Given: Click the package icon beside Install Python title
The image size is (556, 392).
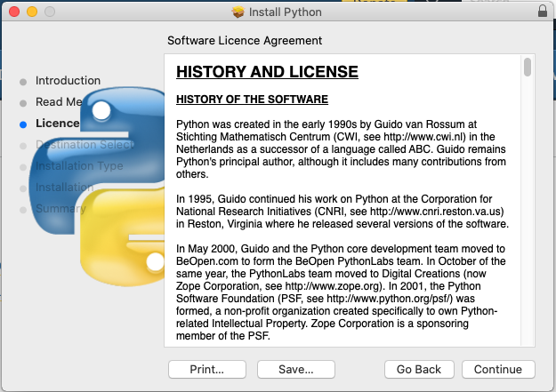Looking at the screenshot, I should click(238, 12).
